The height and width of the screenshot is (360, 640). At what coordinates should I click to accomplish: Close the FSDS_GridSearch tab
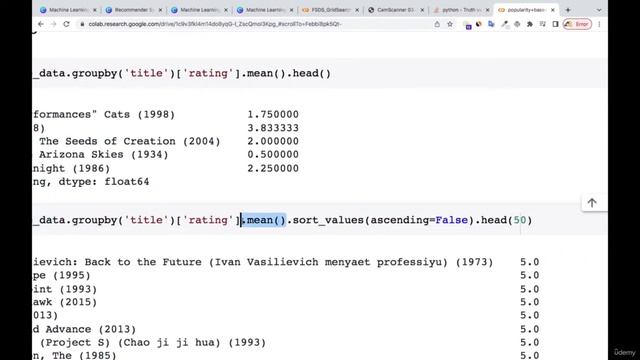pos(357,10)
